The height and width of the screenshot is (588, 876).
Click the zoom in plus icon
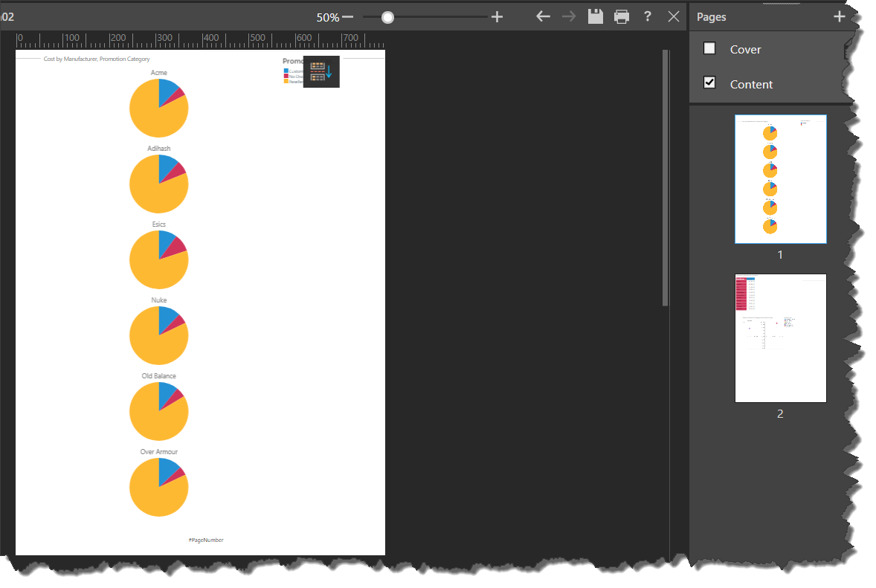pyautogui.click(x=497, y=17)
